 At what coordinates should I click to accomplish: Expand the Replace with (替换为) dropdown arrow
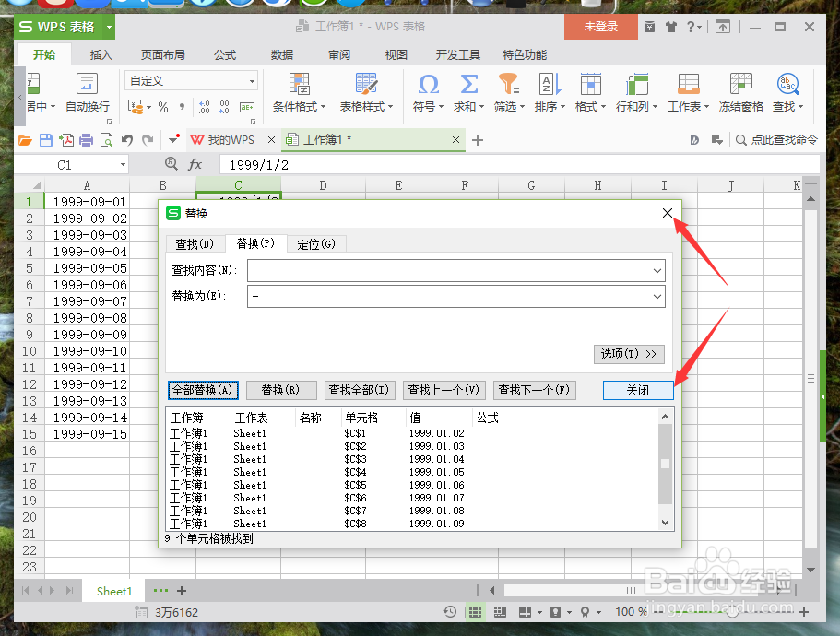(x=657, y=297)
